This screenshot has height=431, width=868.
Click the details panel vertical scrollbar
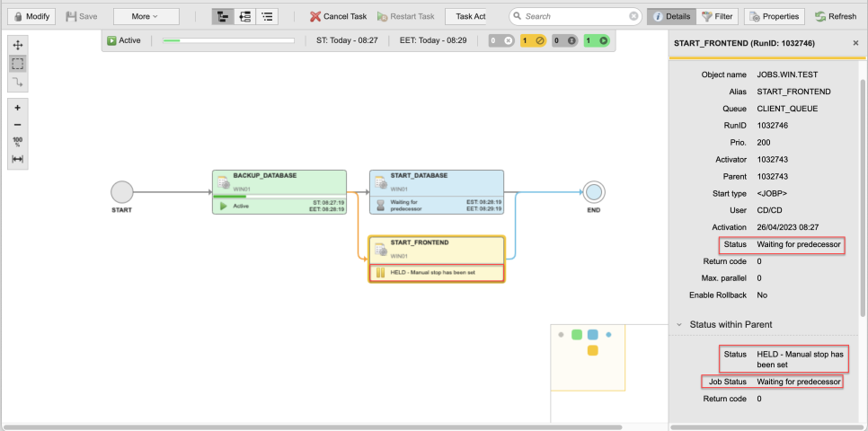point(862,199)
